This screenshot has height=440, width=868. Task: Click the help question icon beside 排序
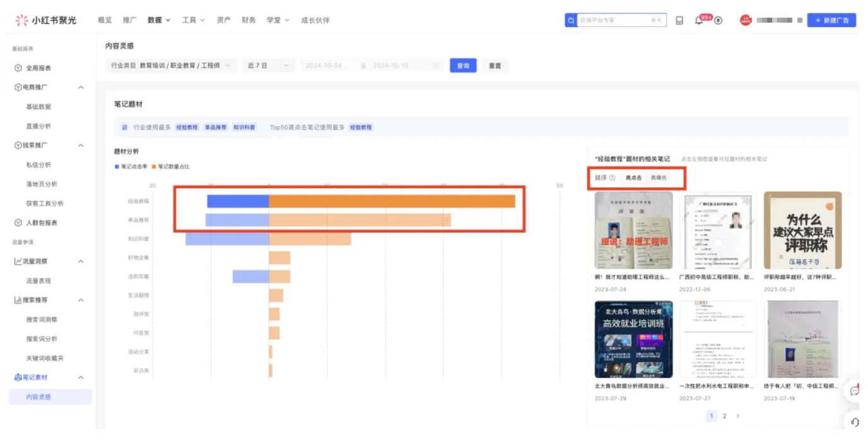coord(612,178)
